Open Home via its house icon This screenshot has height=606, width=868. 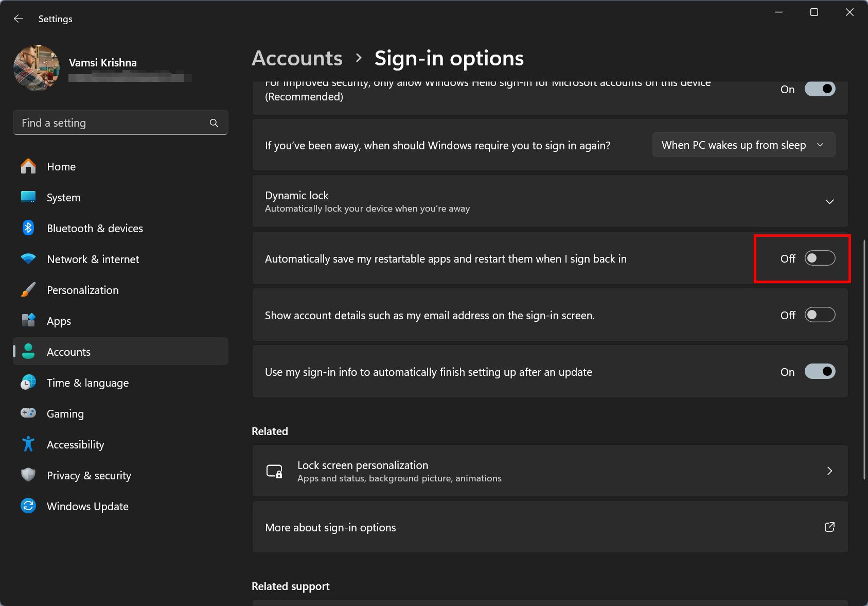coord(28,166)
